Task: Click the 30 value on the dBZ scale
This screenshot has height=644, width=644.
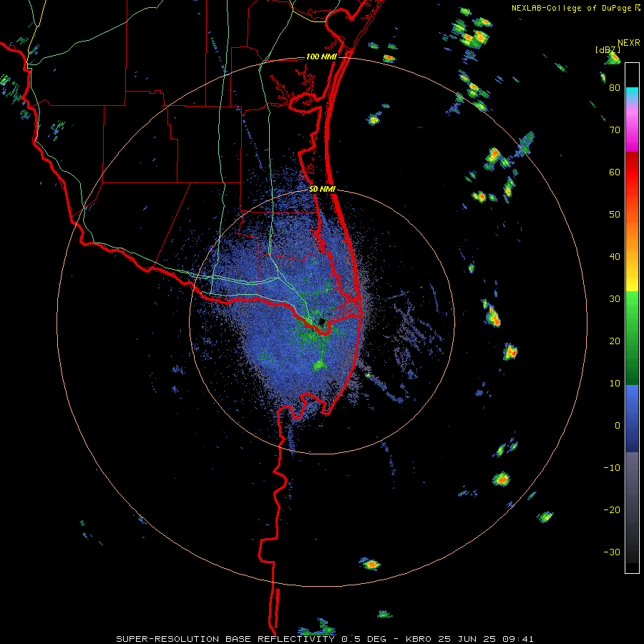Action: pyautogui.click(x=615, y=299)
